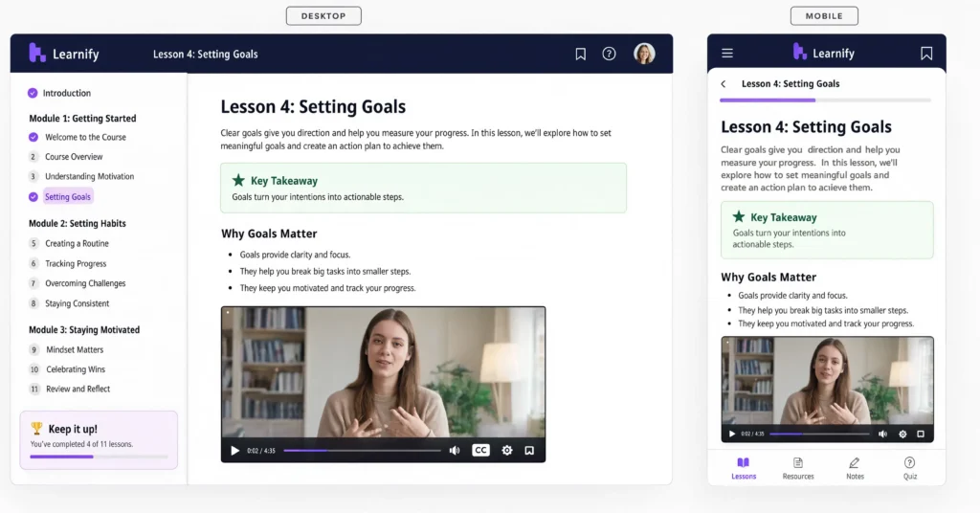Click Module 3: Staying Motivated heading

point(84,329)
